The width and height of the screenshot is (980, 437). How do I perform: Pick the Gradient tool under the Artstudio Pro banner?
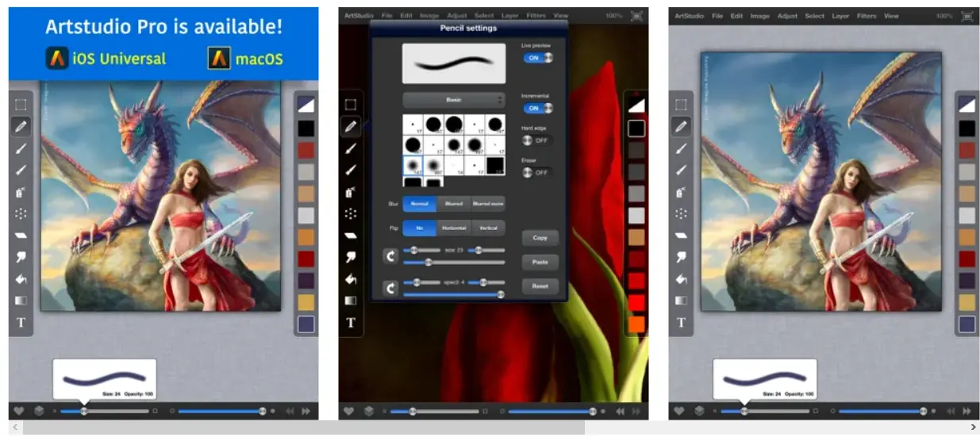coord(21,301)
